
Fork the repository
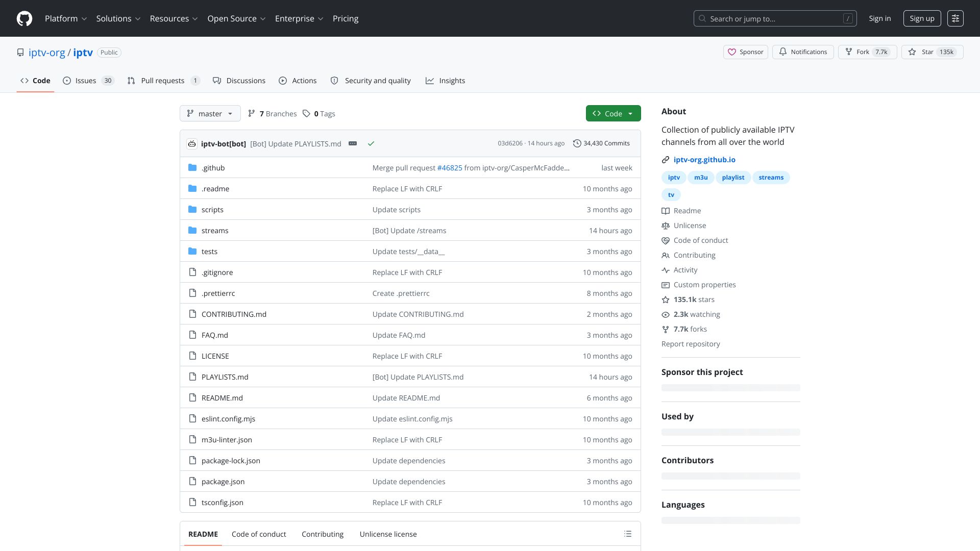(867, 52)
